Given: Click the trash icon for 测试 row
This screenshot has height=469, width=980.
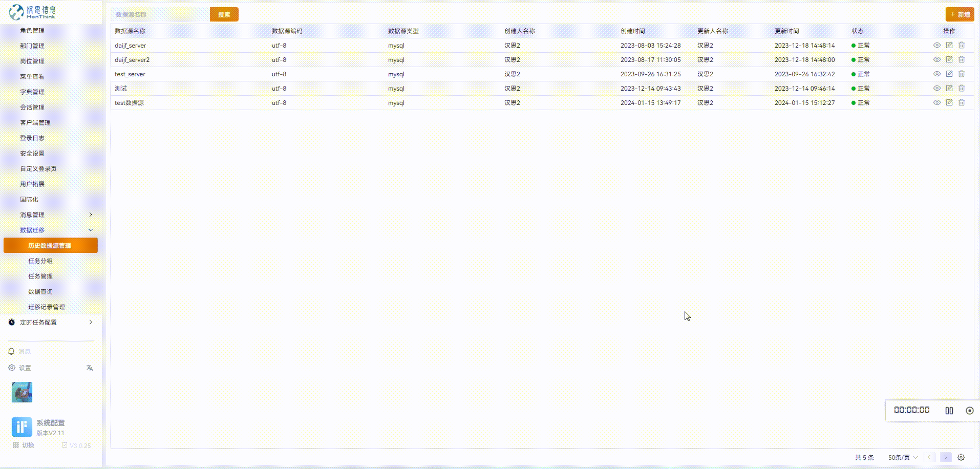Looking at the screenshot, I should (x=961, y=88).
